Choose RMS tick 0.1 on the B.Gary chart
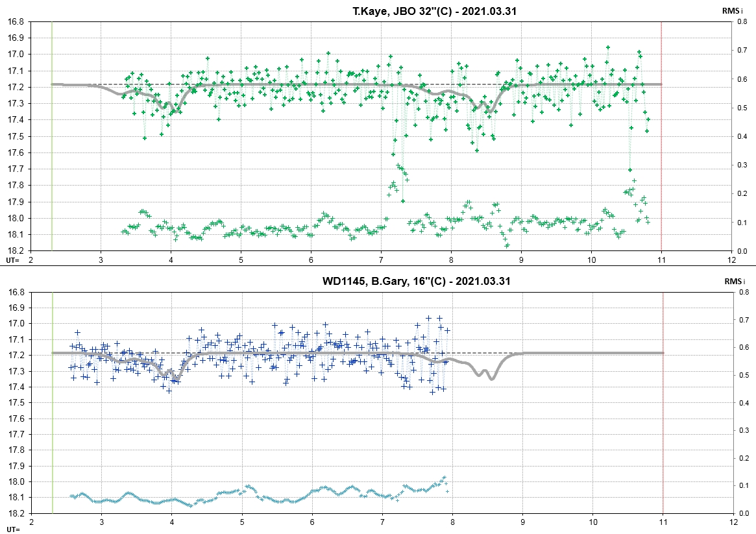 coord(744,486)
